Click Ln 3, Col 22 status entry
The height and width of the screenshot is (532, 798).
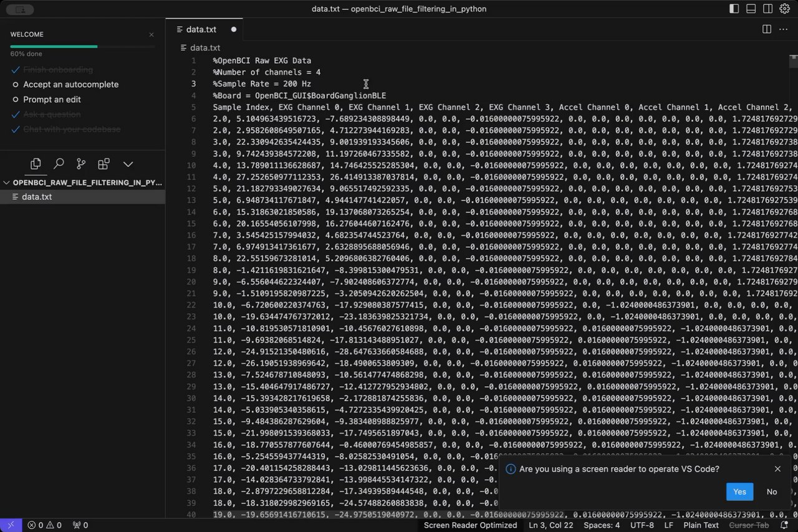[x=551, y=525]
